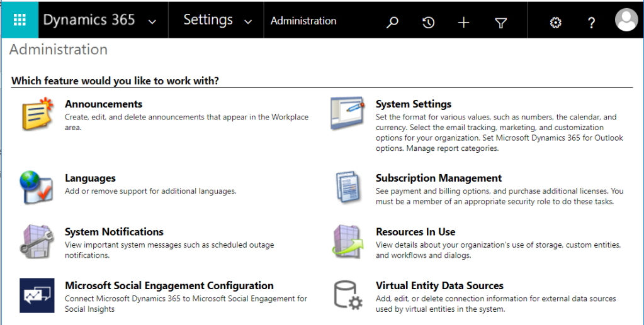The height and width of the screenshot is (325, 644).
Task: Click the search magnifier icon
Action: 392,23
